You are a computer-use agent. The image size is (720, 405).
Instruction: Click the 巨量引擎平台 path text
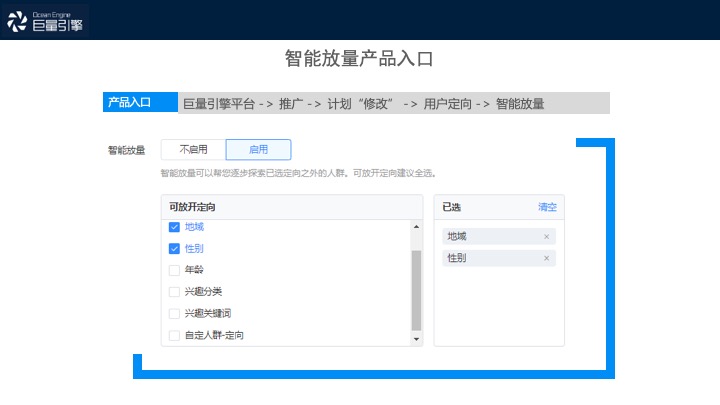point(219,104)
